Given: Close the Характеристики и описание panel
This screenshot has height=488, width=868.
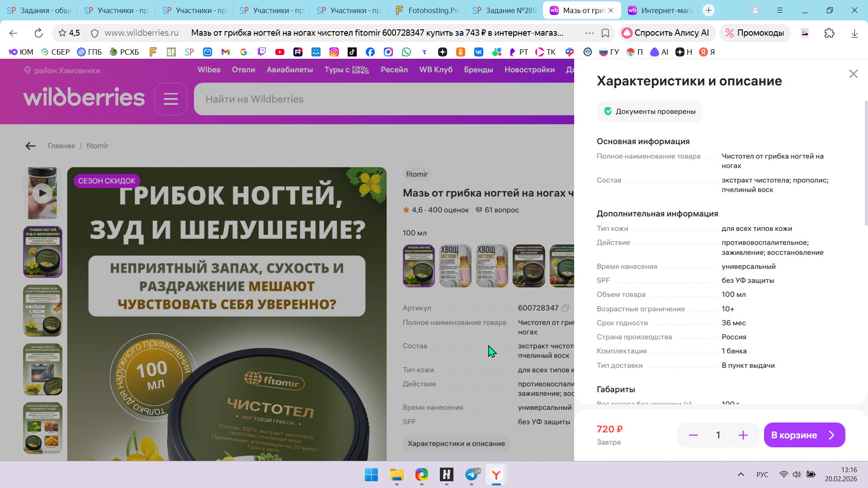Looking at the screenshot, I should (853, 74).
